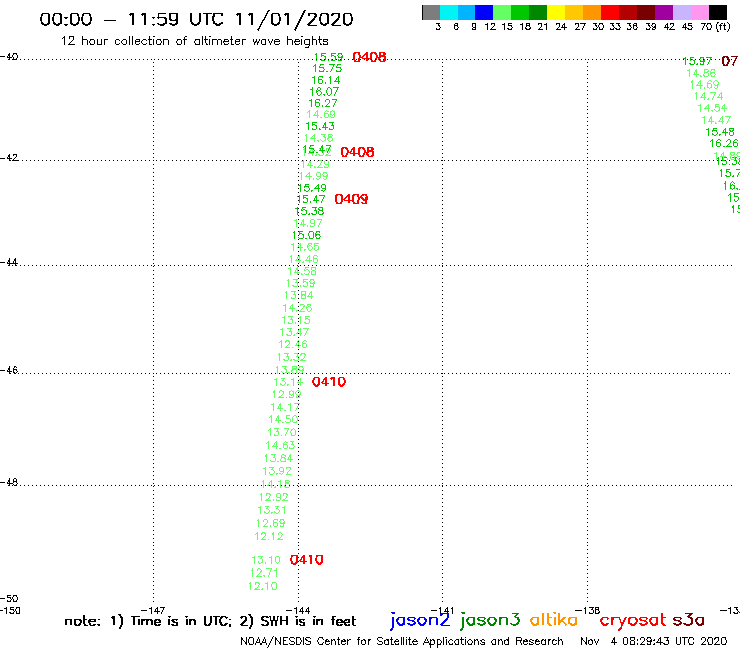This screenshot has width=740, height=650.
Task: Click the 0409 time label
Action: 351,199
